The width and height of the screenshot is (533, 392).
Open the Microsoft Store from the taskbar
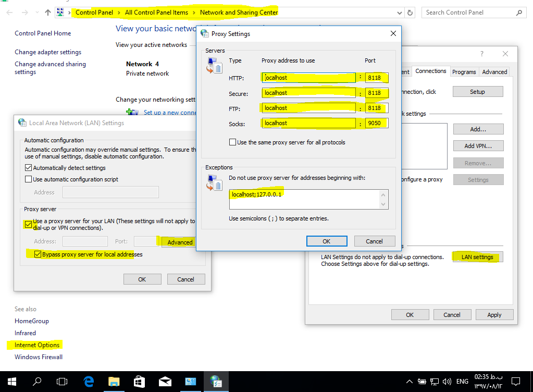point(139,382)
